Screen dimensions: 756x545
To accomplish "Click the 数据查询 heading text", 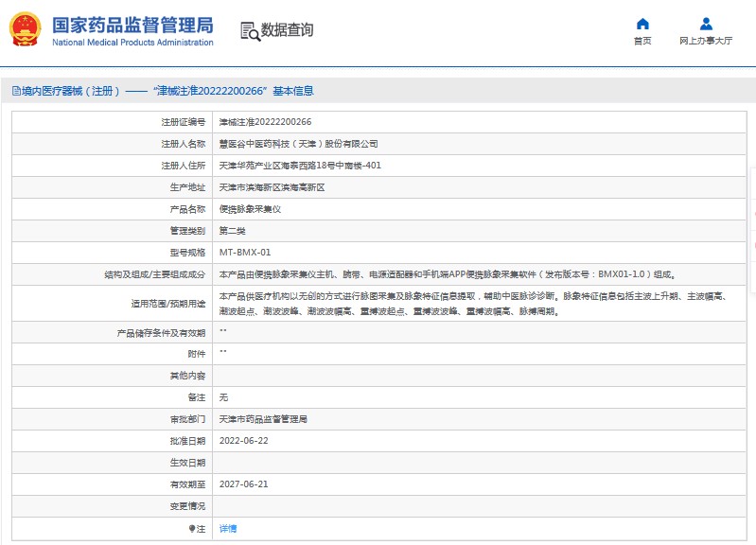I will (287, 30).
